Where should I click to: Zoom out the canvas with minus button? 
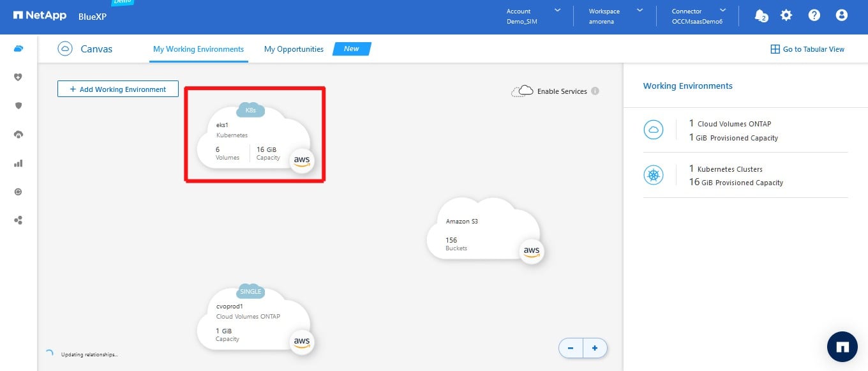pyautogui.click(x=571, y=348)
